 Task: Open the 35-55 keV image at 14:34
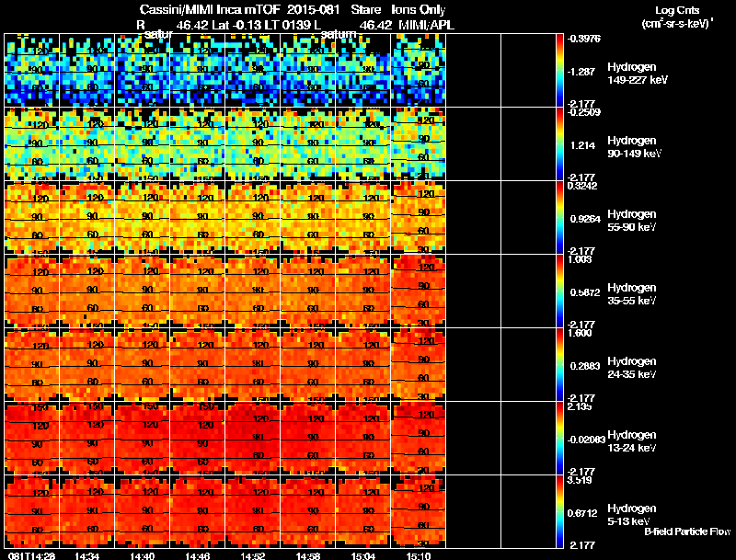click(86, 291)
